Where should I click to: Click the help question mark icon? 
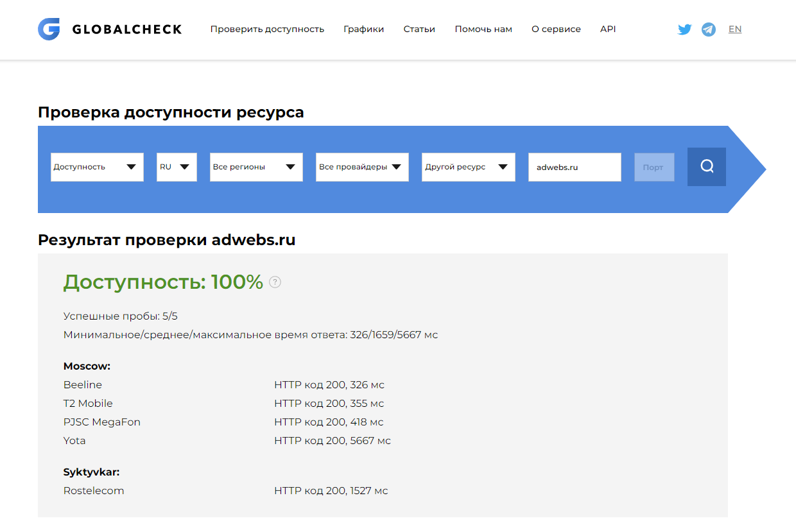[275, 282]
